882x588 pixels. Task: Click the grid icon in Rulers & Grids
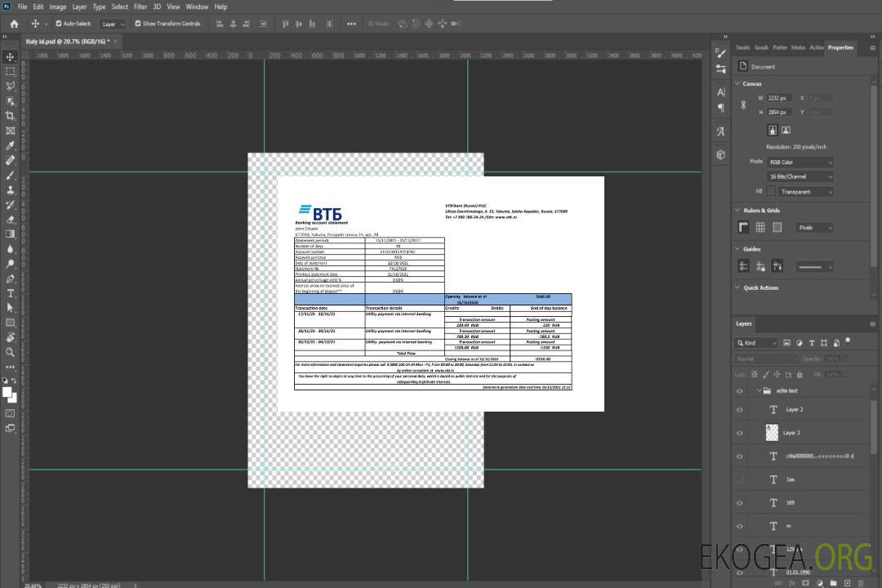click(760, 227)
